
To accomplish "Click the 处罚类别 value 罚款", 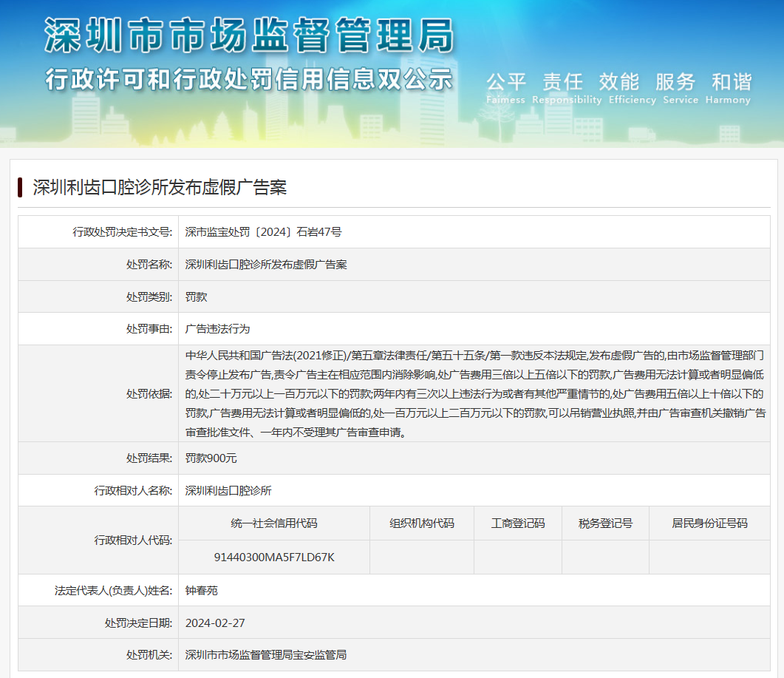I will coord(196,296).
